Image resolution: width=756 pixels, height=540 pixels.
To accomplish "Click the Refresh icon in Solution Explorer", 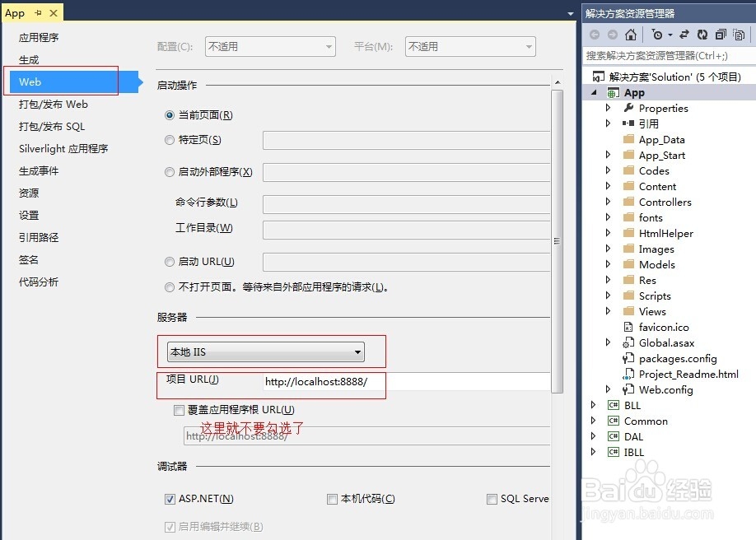I will 702,34.
